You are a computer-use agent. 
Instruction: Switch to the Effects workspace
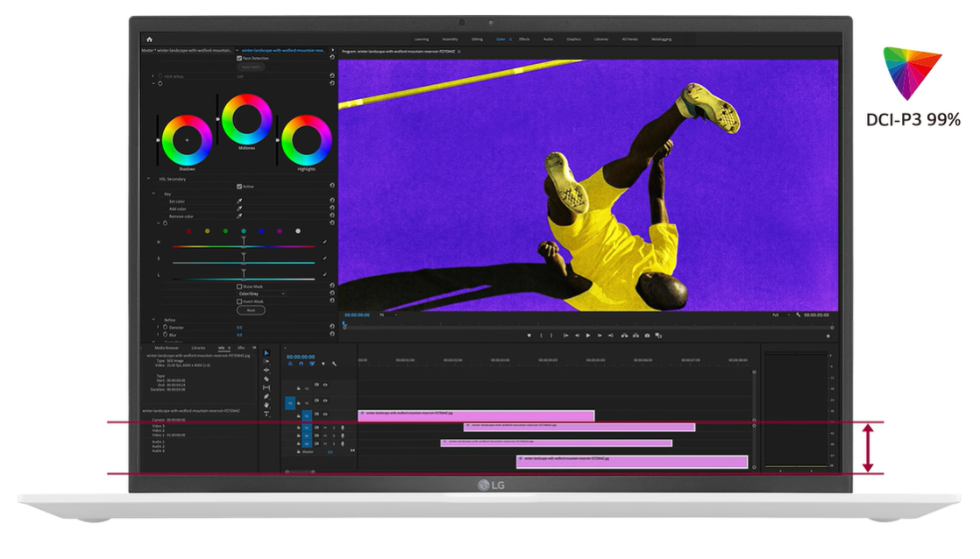point(524,39)
